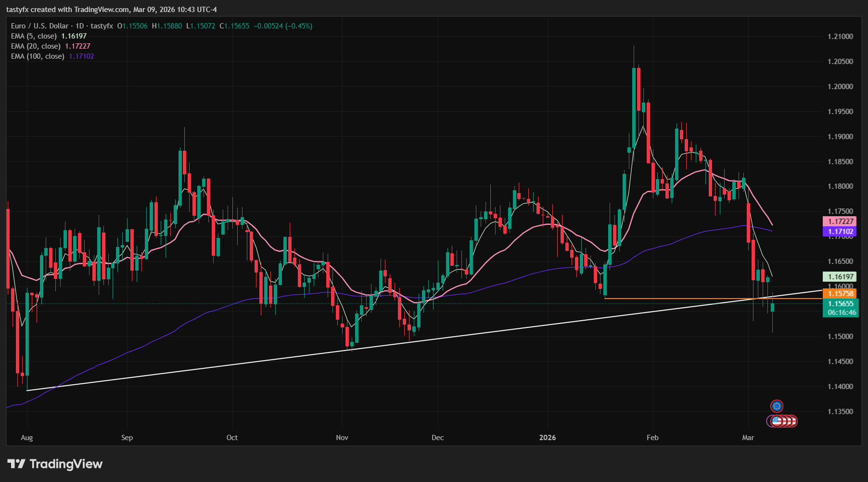Click the 2026 label on the time axis
Image resolution: width=868 pixels, height=482 pixels.
(548, 438)
